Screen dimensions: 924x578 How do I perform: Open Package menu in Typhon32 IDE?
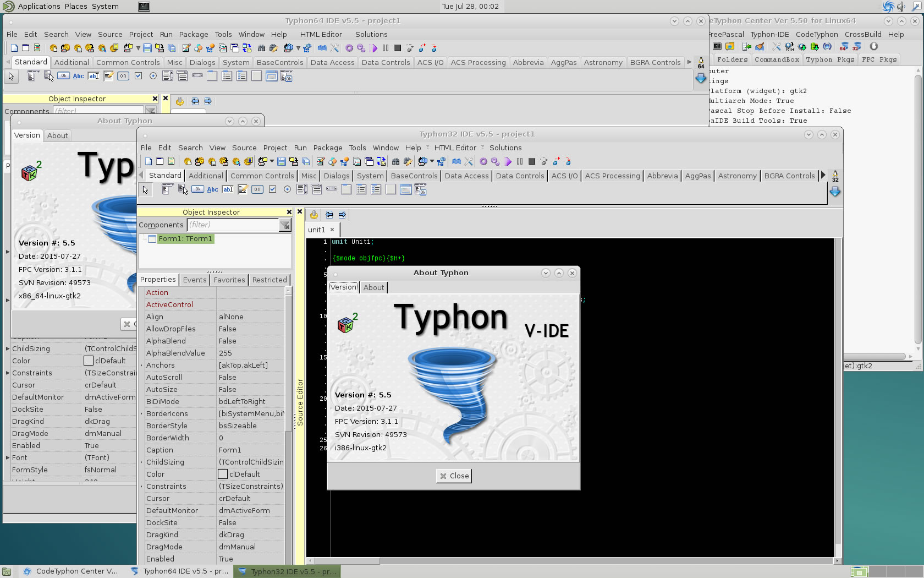[328, 148]
